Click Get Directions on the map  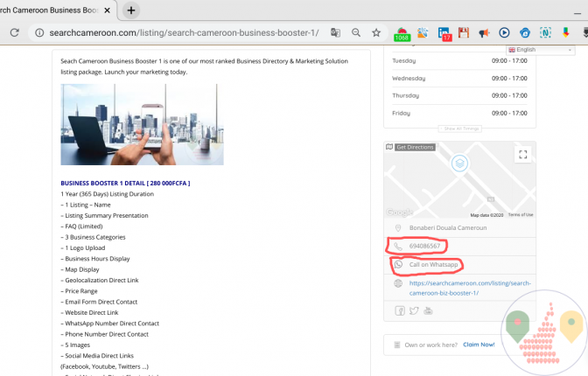pyautogui.click(x=415, y=147)
